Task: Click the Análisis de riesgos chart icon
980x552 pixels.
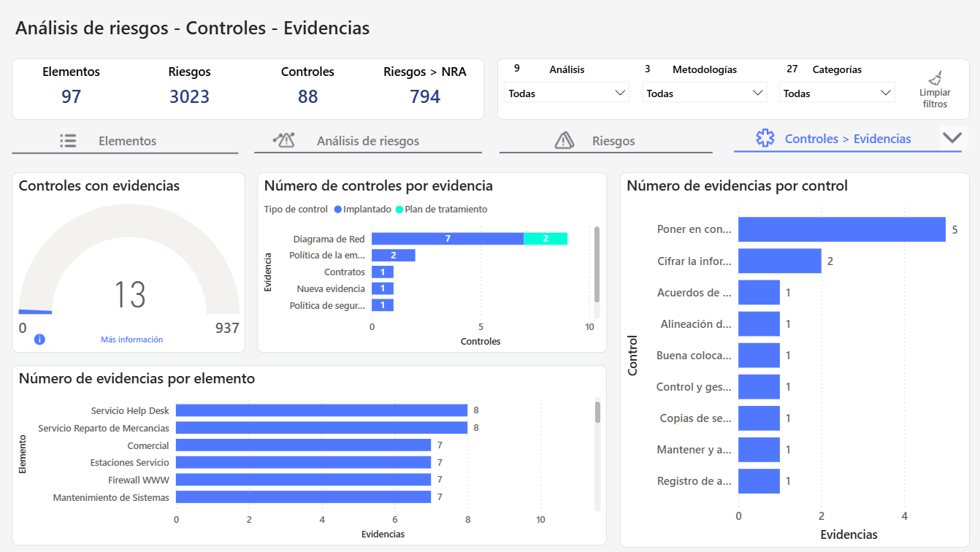Action: [x=283, y=141]
